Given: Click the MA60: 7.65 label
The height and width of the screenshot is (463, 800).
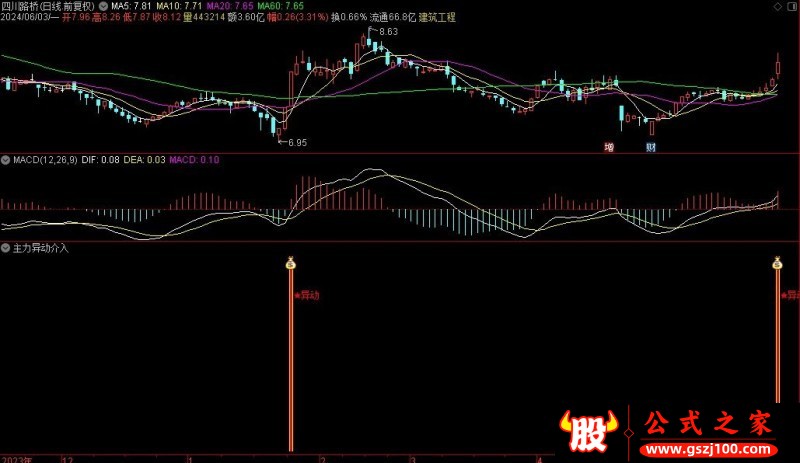Looking at the screenshot, I should click(280, 6).
